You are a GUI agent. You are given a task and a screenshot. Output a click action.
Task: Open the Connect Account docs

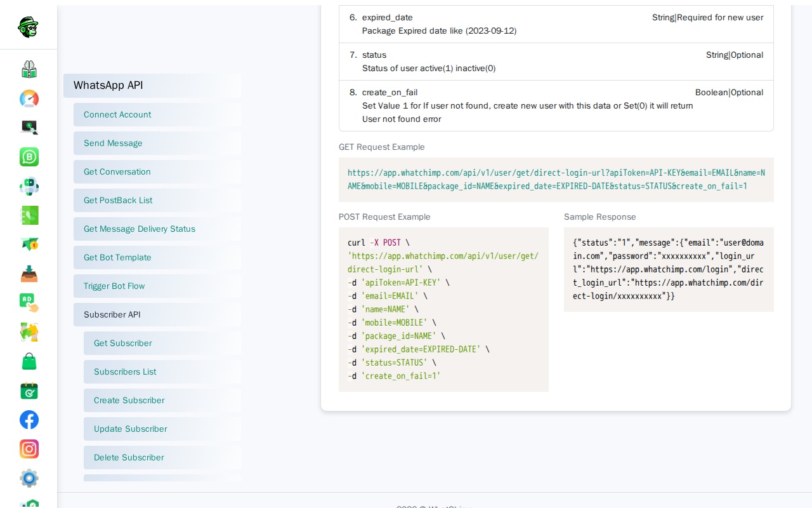pyautogui.click(x=157, y=115)
